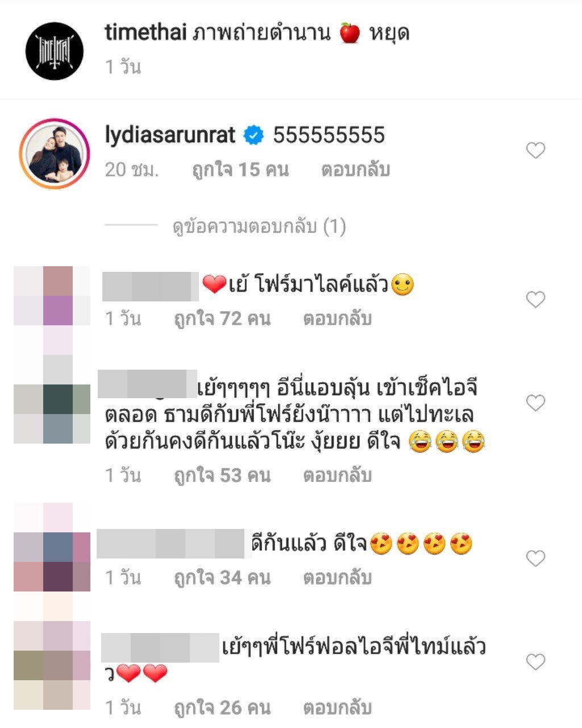
Task: Like the comment with 26 likes
Action: coord(535,662)
